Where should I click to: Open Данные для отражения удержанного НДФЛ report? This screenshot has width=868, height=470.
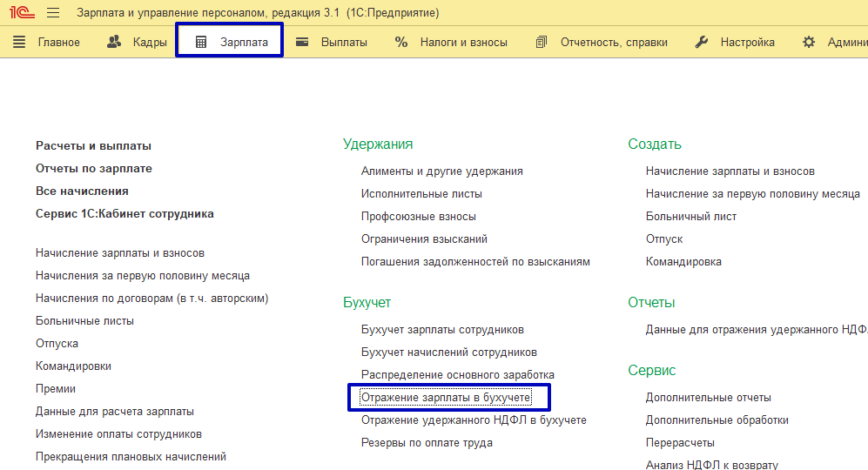(x=757, y=330)
